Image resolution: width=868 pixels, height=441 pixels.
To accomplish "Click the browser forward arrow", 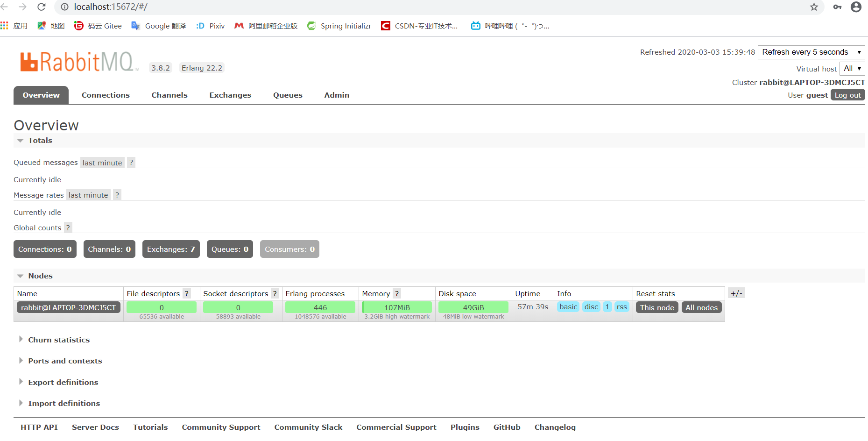I will pyautogui.click(x=22, y=7).
